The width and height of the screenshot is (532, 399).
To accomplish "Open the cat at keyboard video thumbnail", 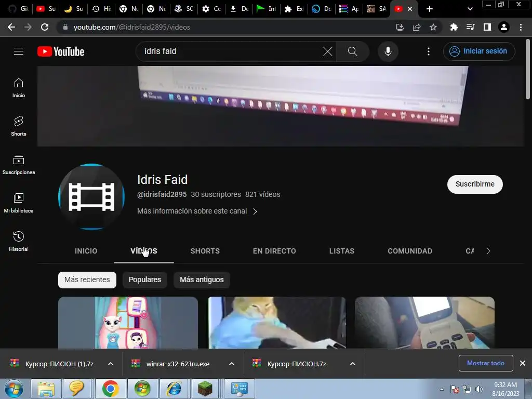I will click(277, 323).
